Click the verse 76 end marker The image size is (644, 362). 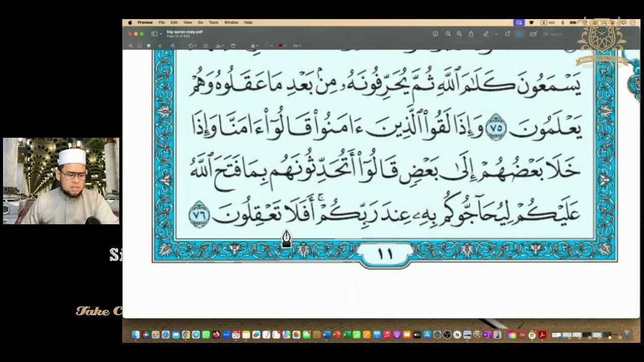click(x=198, y=215)
